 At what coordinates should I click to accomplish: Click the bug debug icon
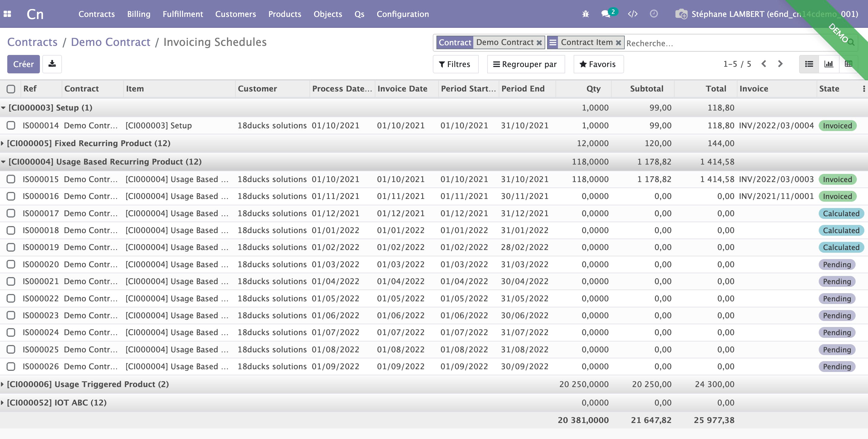[x=586, y=14]
